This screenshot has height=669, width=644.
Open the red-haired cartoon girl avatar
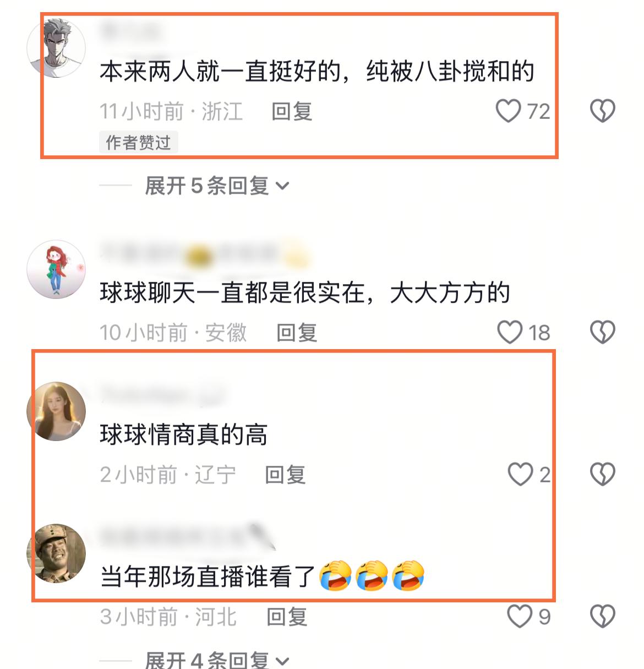point(56,269)
